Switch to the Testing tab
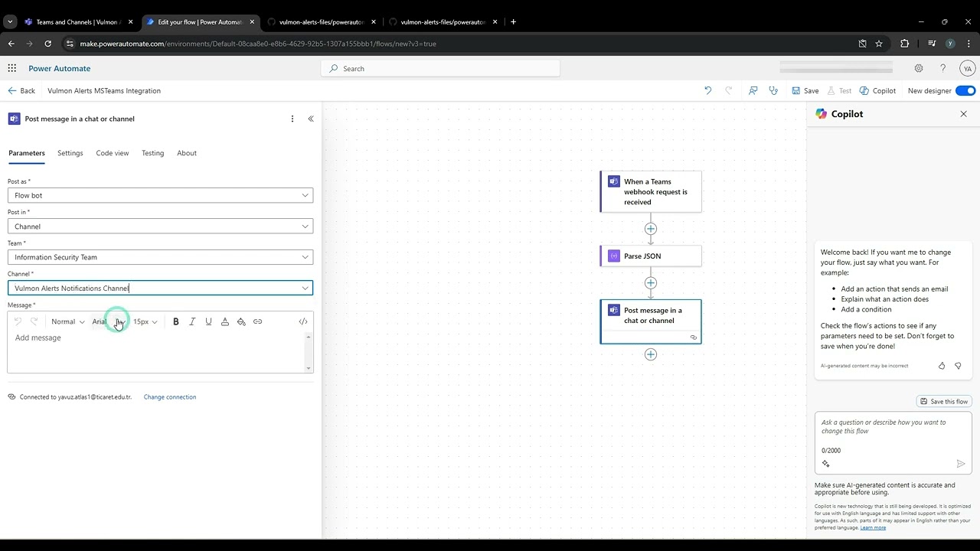The width and height of the screenshot is (980, 551). [x=153, y=153]
